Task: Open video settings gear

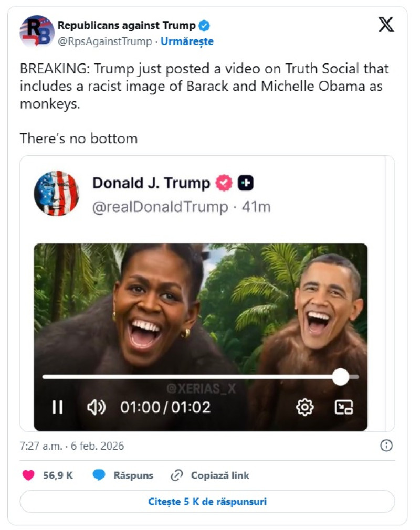Action: [x=305, y=407]
